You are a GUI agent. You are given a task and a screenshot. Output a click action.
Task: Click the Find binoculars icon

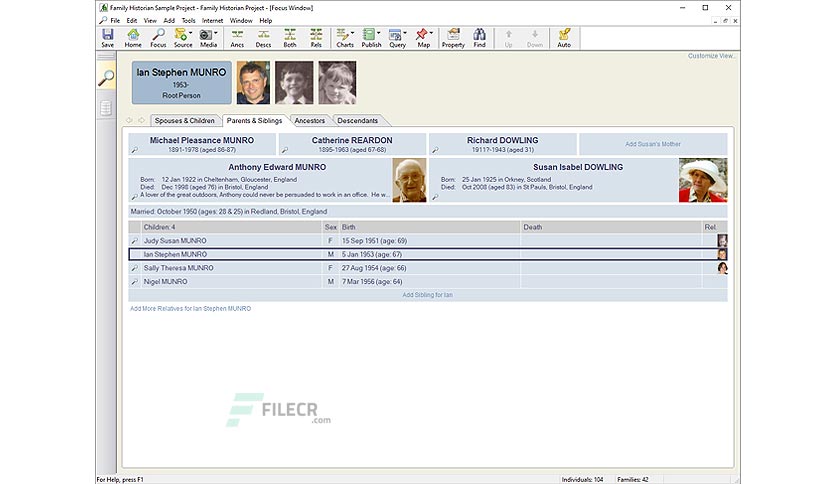tap(479, 38)
